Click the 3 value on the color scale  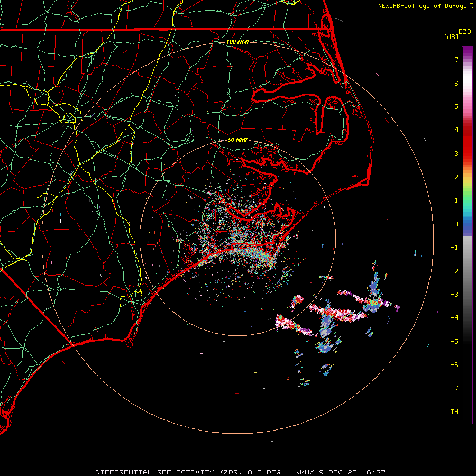click(456, 153)
